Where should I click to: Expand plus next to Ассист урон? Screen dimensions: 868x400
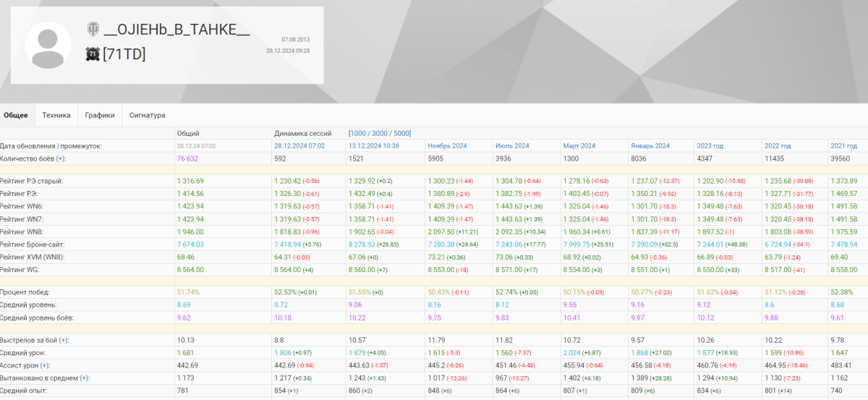tap(46, 365)
